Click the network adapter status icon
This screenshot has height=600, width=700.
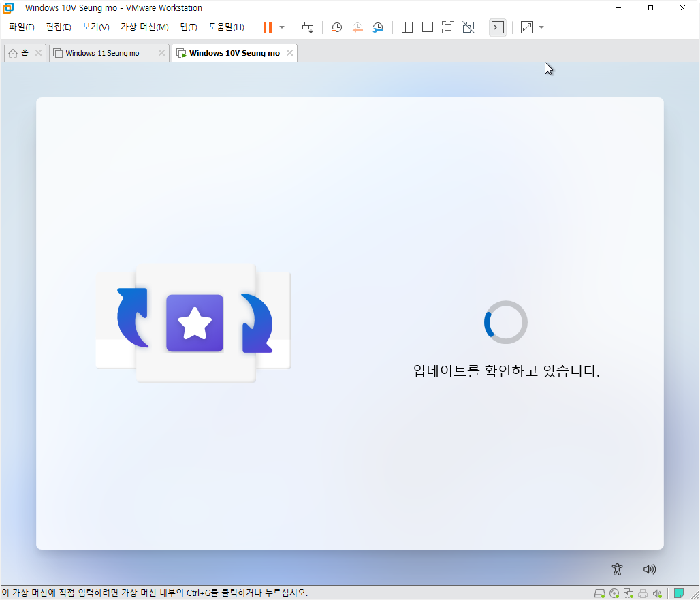click(629, 593)
